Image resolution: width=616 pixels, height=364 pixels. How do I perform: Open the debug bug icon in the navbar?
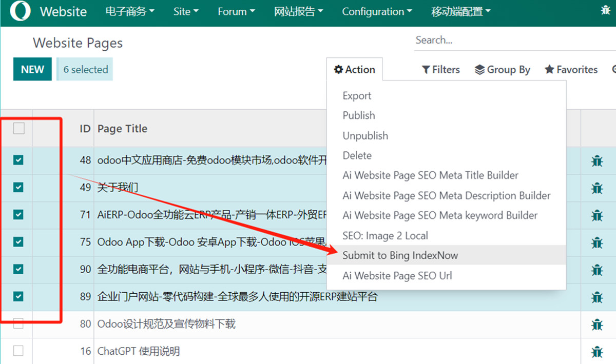pos(605,10)
